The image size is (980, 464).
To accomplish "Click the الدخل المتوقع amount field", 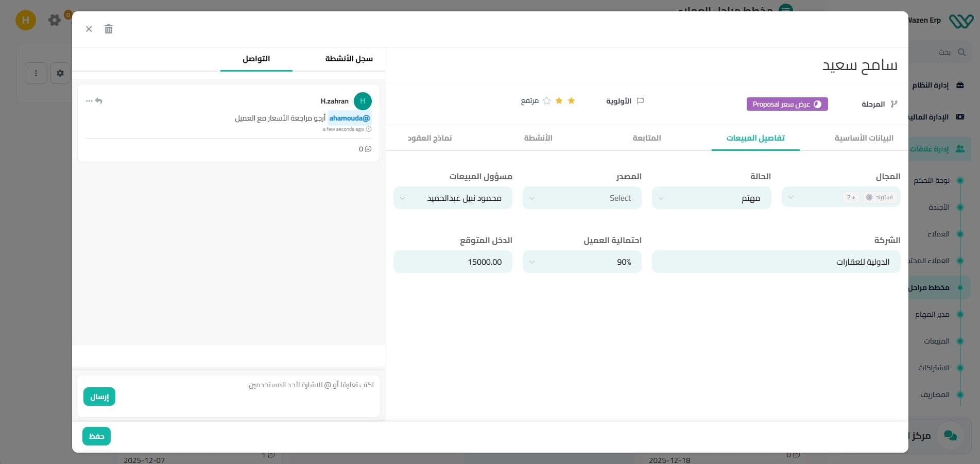I will tap(453, 262).
